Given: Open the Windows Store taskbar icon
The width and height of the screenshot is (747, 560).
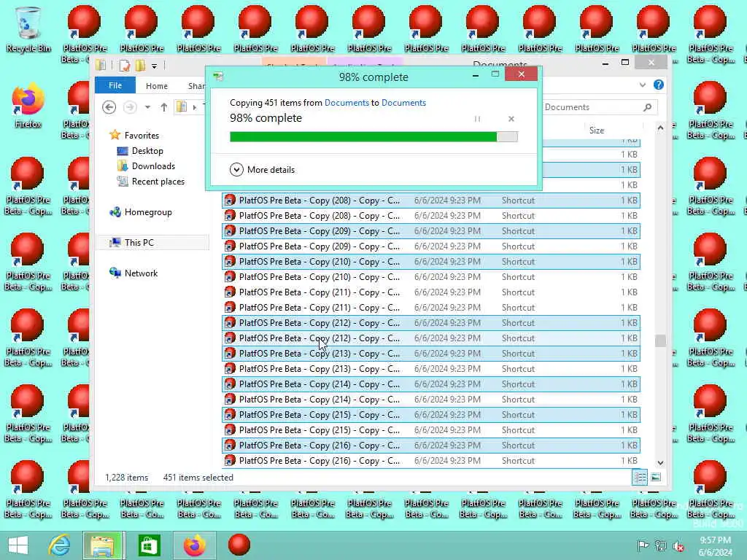Looking at the screenshot, I should (x=149, y=545).
